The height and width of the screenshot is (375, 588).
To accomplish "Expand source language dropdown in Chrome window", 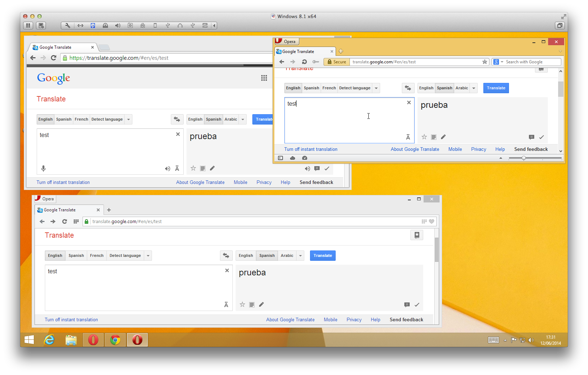I will coord(128,119).
